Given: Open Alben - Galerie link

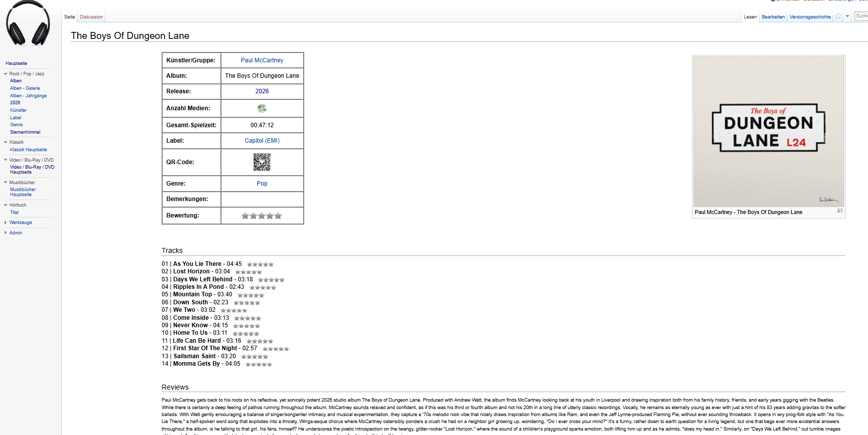Looking at the screenshot, I should click(25, 88).
